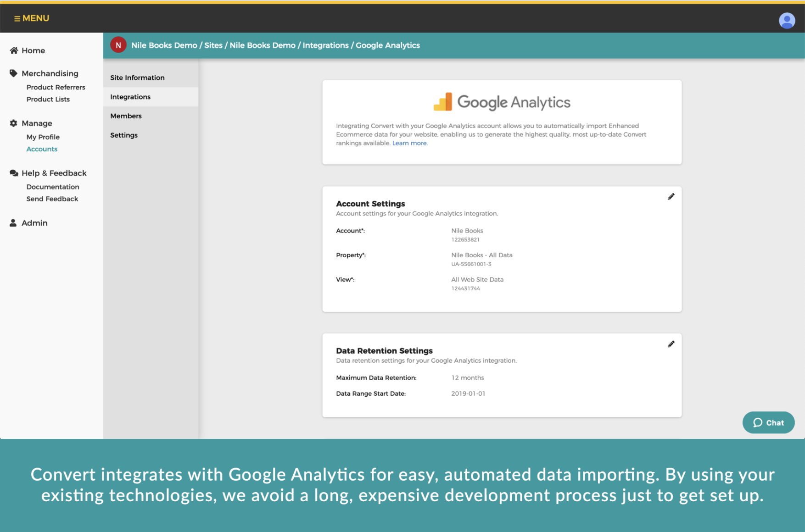Edit Data Retention Settings with pencil icon
The image size is (805, 532).
tap(671, 344)
